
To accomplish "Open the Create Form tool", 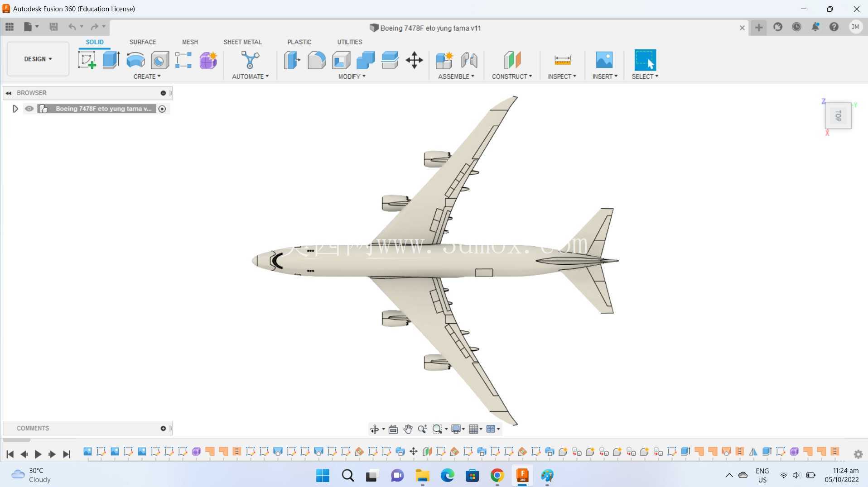I will pyautogui.click(x=208, y=60).
